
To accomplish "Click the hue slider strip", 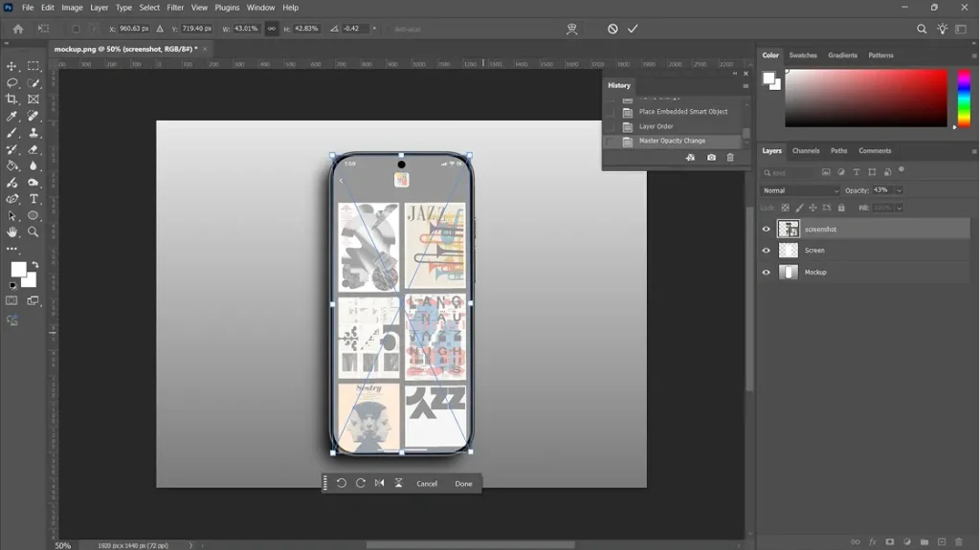I will pos(965,99).
